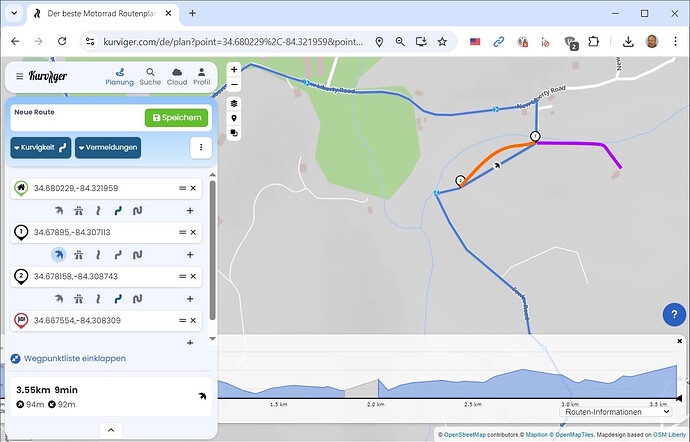Open the Cloud tab
Image resolution: width=690 pixels, height=442 pixels.
176,76
